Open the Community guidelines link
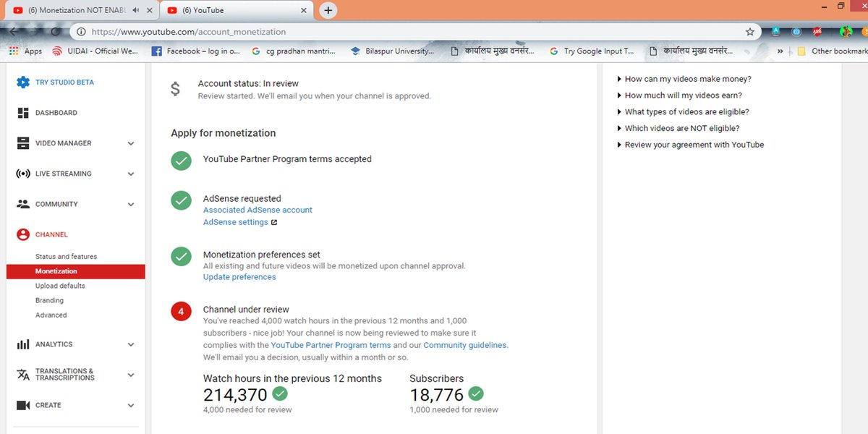The image size is (868, 434). coord(465,345)
